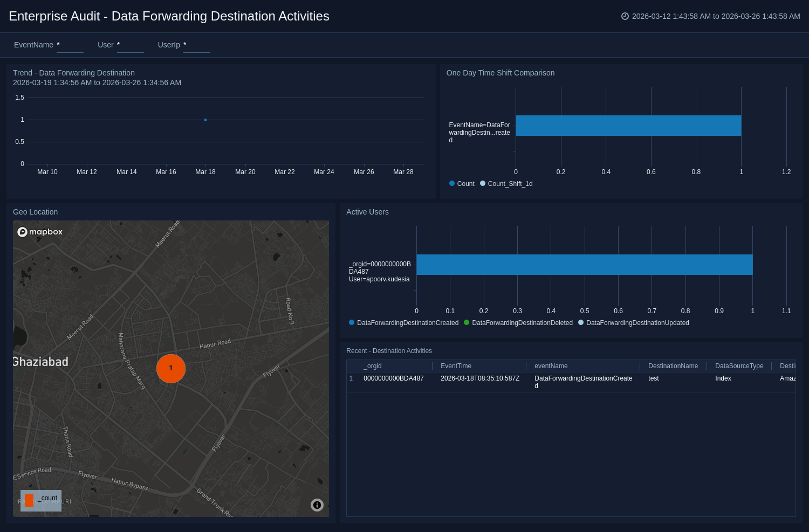Sort by the _orgid column header
Image resolution: width=809 pixels, height=532 pixels.
click(373, 366)
